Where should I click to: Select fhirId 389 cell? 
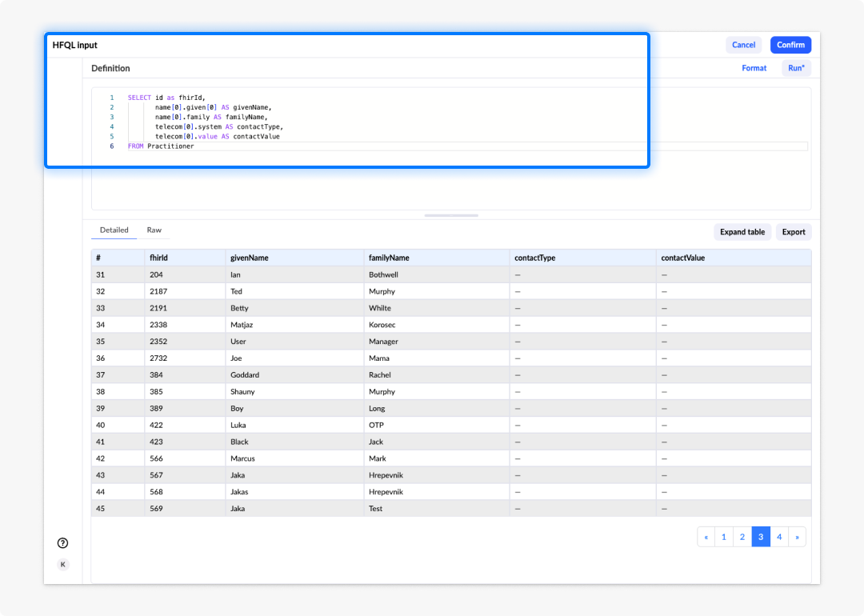(x=185, y=408)
